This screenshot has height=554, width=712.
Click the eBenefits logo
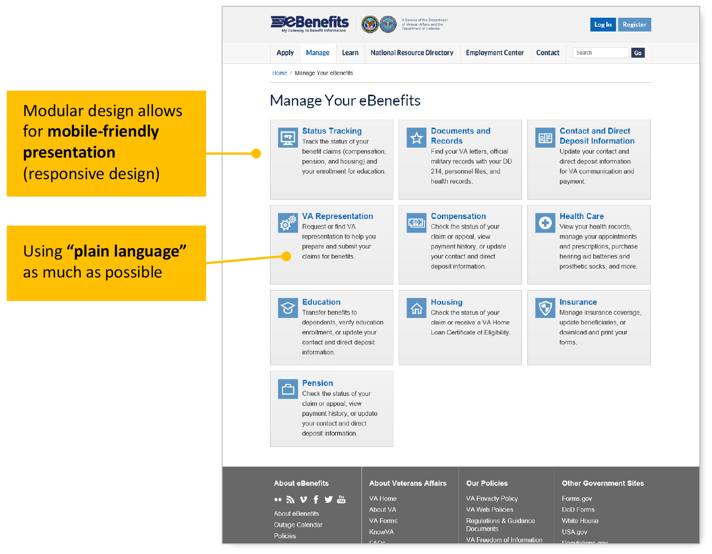point(310,23)
